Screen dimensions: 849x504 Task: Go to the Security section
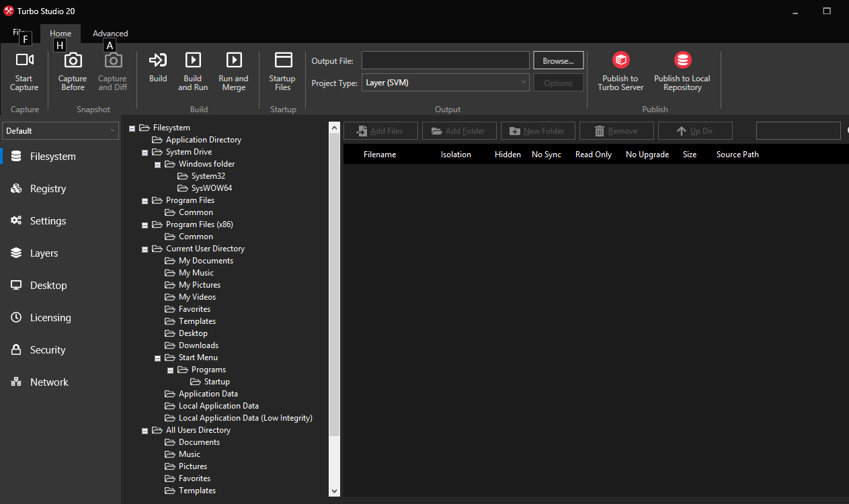pyautogui.click(x=48, y=350)
